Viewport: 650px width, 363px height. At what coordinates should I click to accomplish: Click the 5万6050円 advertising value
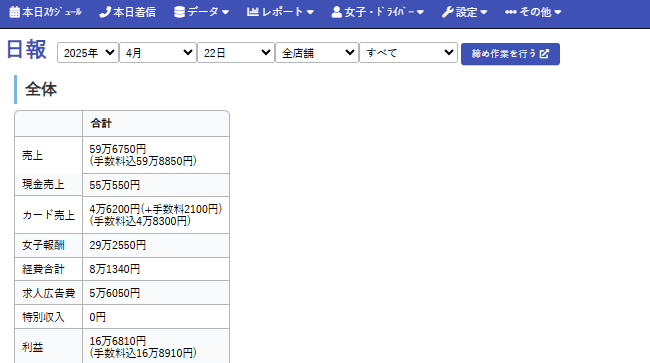click(115, 293)
